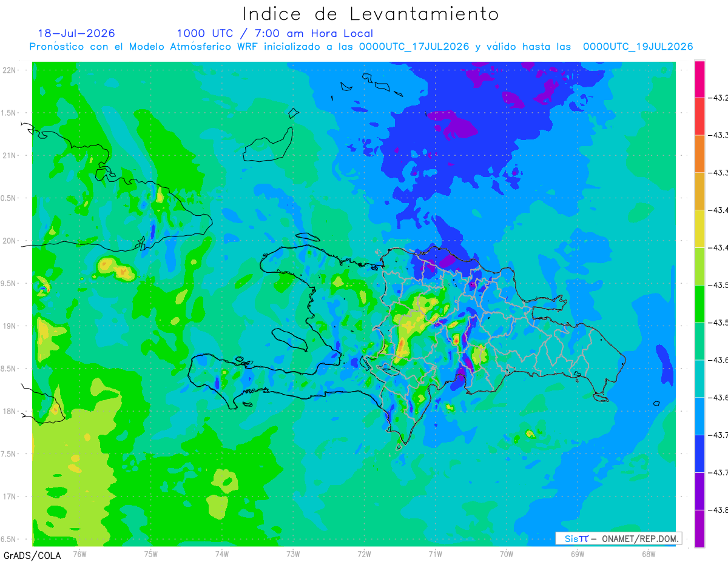
Task: Click the "76W" longitude label
Action: (79, 554)
